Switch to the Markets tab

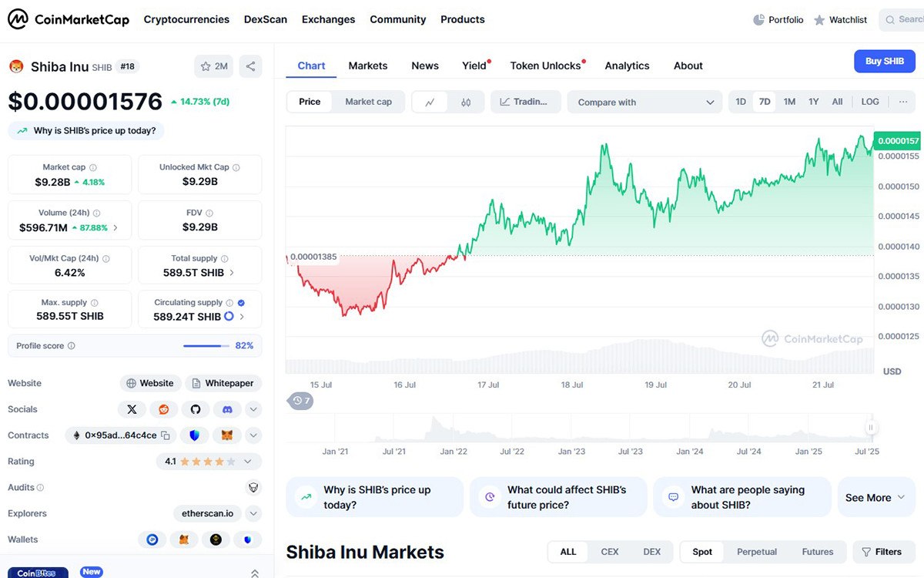pyautogui.click(x=368, y=66)
